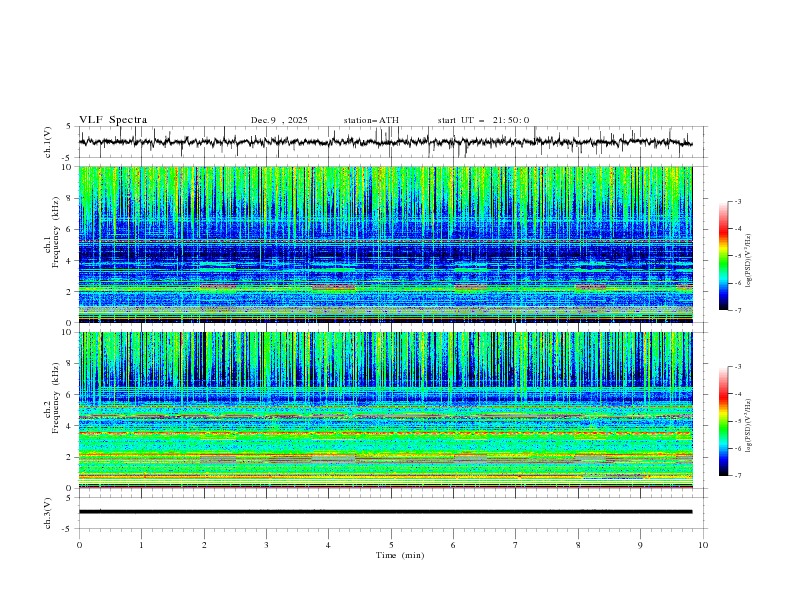Click time axis tick label "0"

coord(79,545)
